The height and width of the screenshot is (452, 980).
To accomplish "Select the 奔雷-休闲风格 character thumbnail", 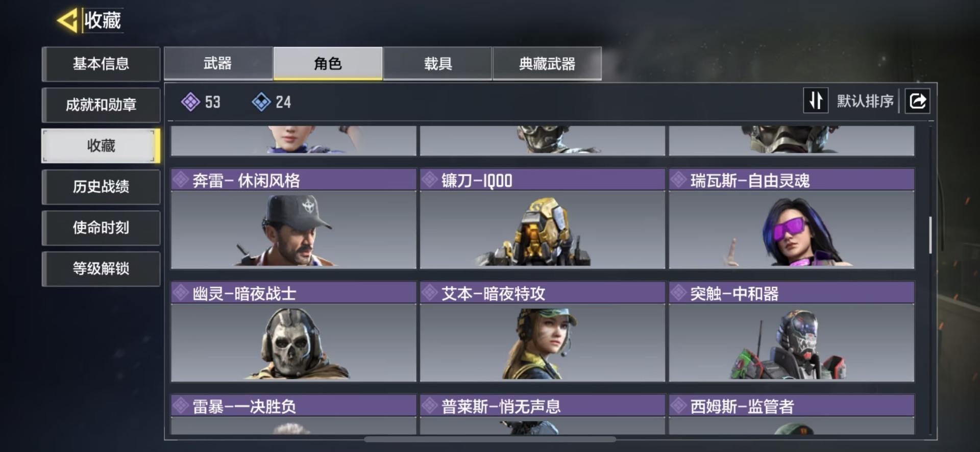I will click(x=293, y=230).
